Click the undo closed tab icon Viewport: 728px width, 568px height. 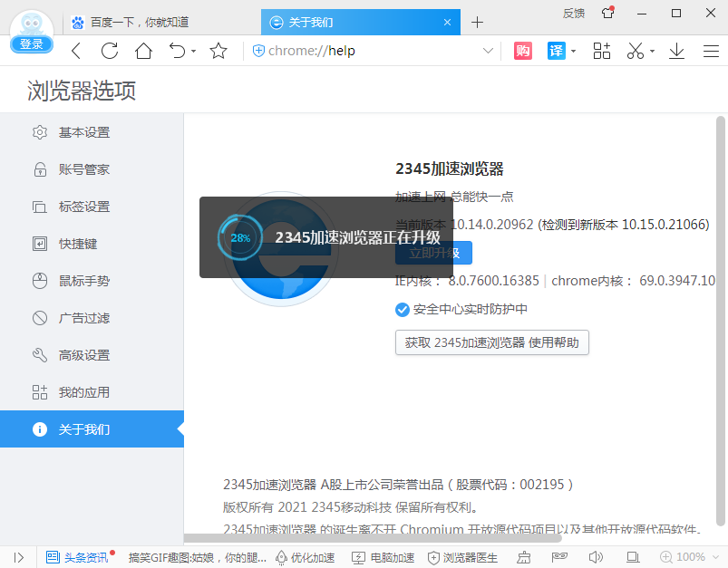pos(177,51)
